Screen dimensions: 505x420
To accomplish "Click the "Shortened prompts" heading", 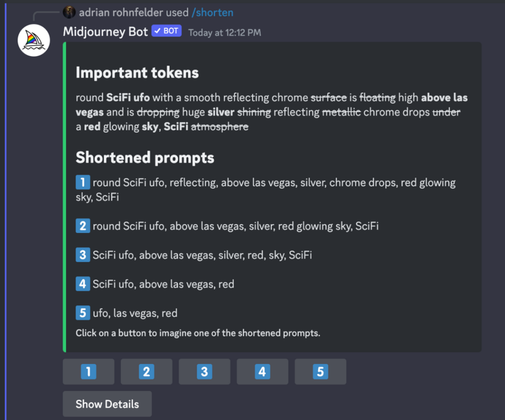I will point(145,158).
